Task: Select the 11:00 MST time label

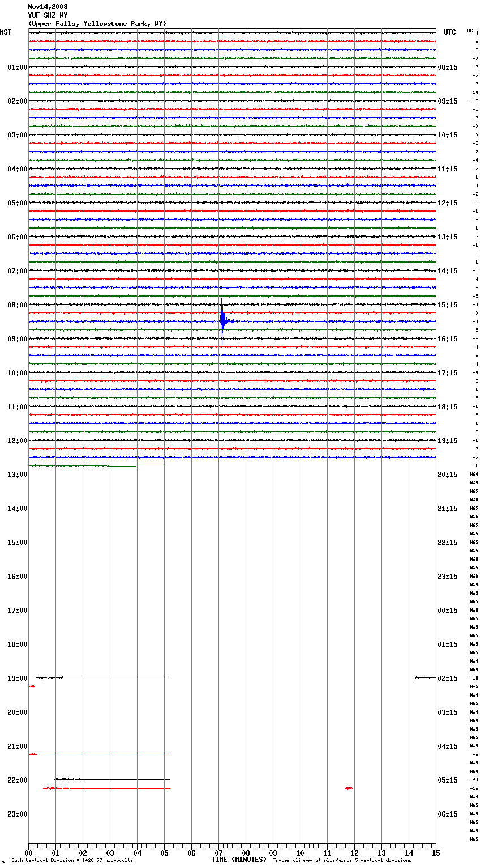Action: (18, 407)
